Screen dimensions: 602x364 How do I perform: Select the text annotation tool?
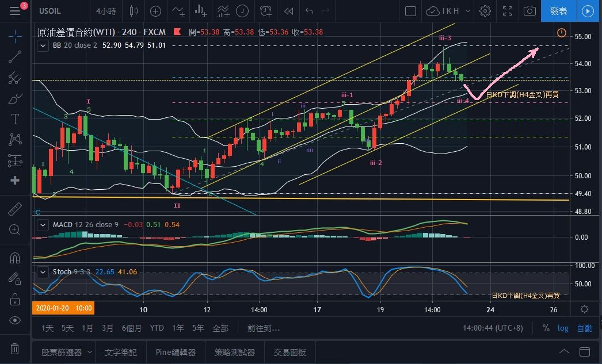tap(16, 119)
